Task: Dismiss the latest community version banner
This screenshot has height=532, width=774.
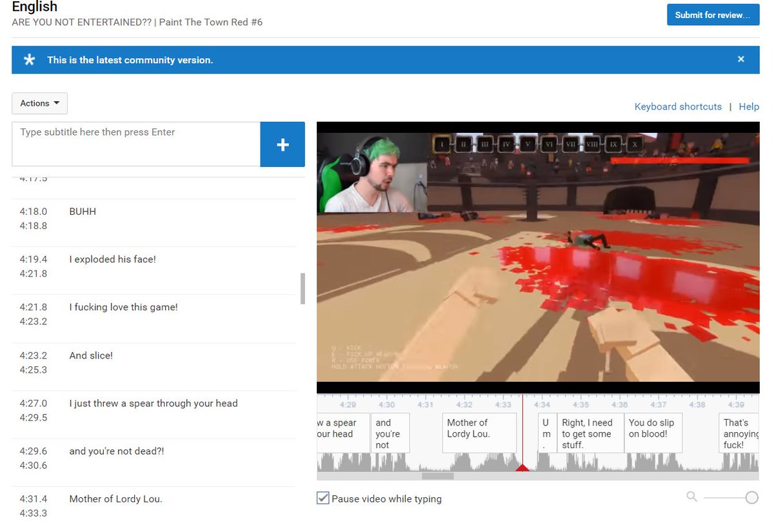Action: 741,59
